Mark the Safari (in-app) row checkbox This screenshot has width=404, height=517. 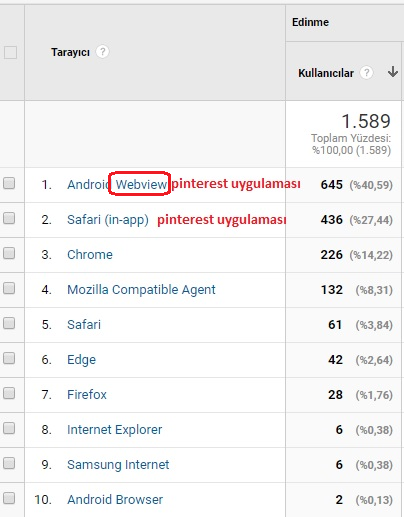(9, 218)
